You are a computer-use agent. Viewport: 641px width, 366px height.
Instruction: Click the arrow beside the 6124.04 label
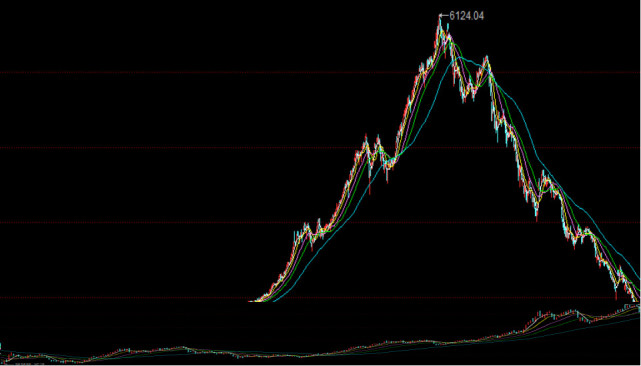444,16
